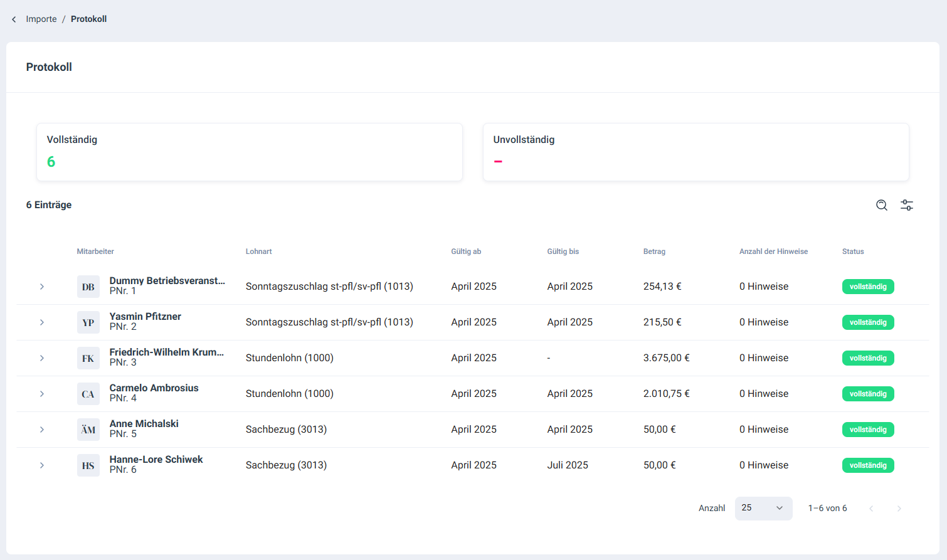The image size is (947, 560).
Task: Click the YP avatar for Yasmin Pfitzner
Action: (88, 322)
